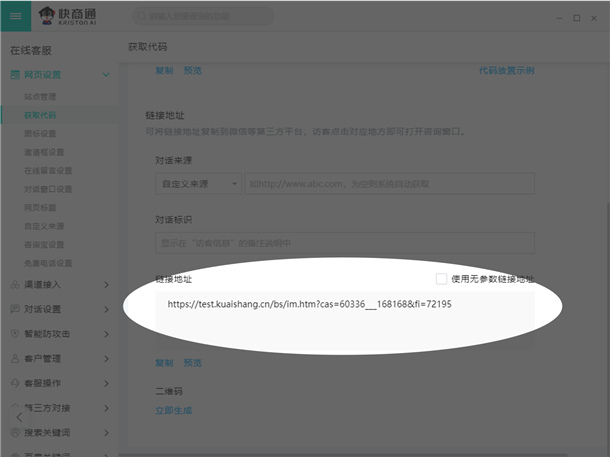This screenshot has height=457, width=610.
Task: Click 预览 above the 链接地址 heading
Action: click(x=193, y=70)
